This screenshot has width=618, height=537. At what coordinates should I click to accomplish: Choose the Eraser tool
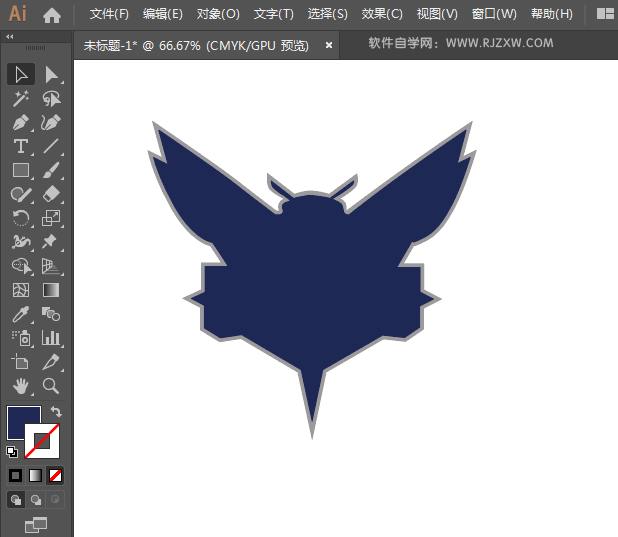pyautogui.click(x=51, y=194)
